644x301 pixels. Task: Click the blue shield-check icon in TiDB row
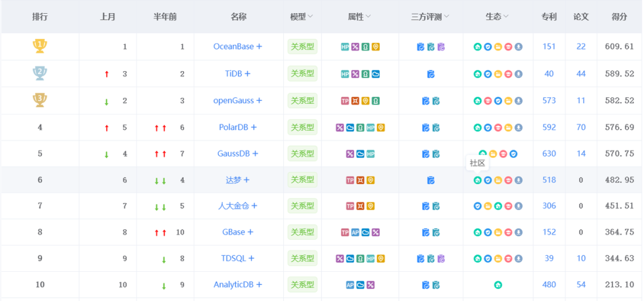488,74
